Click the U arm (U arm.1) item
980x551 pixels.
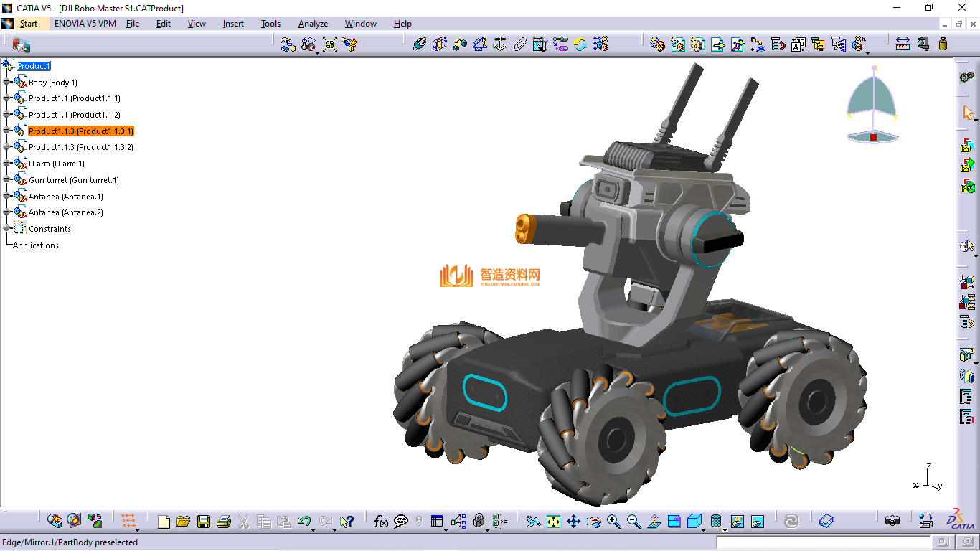coord(56,164)
